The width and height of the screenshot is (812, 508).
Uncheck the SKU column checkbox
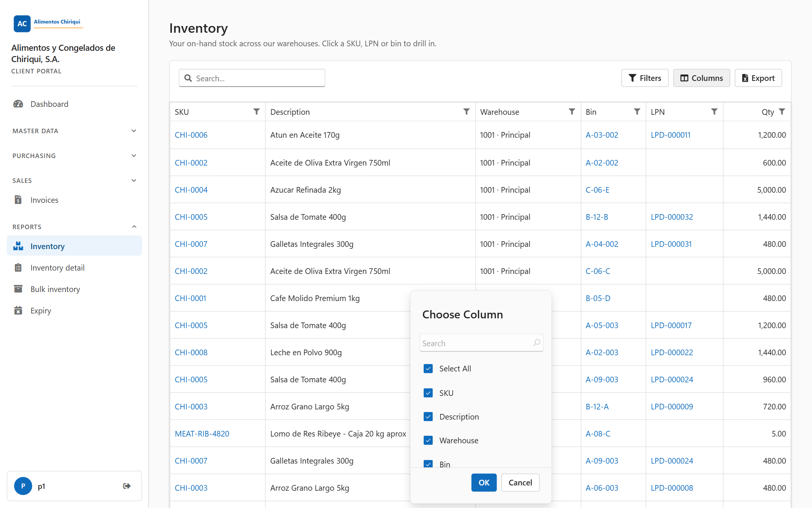pyautogui.click(x=428, y=393)
